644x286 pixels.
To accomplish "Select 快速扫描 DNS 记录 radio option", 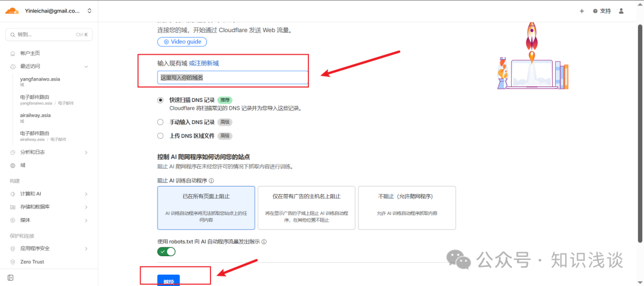I will [x=160, y=100].
